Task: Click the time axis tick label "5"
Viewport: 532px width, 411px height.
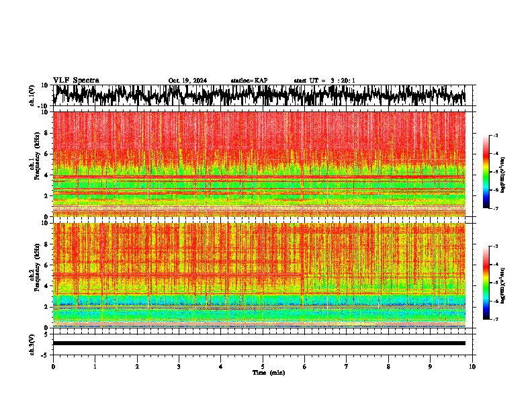Action: (x=263, y=367)
